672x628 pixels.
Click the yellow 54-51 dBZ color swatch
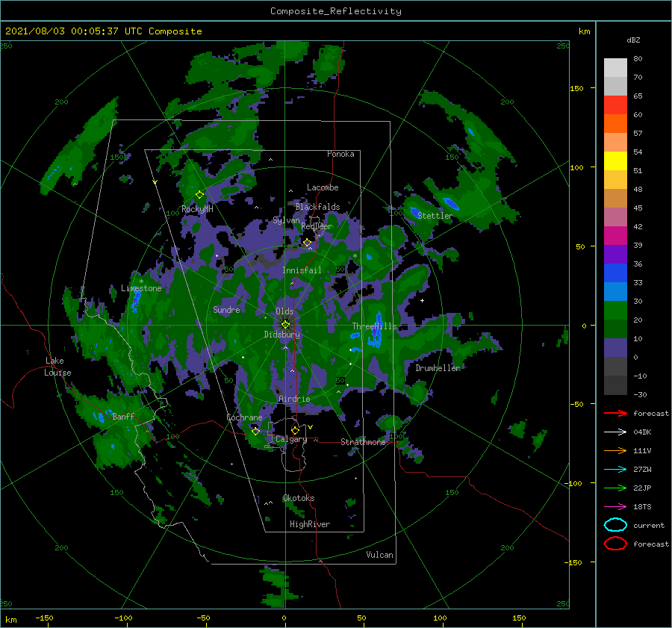[615, 161]
